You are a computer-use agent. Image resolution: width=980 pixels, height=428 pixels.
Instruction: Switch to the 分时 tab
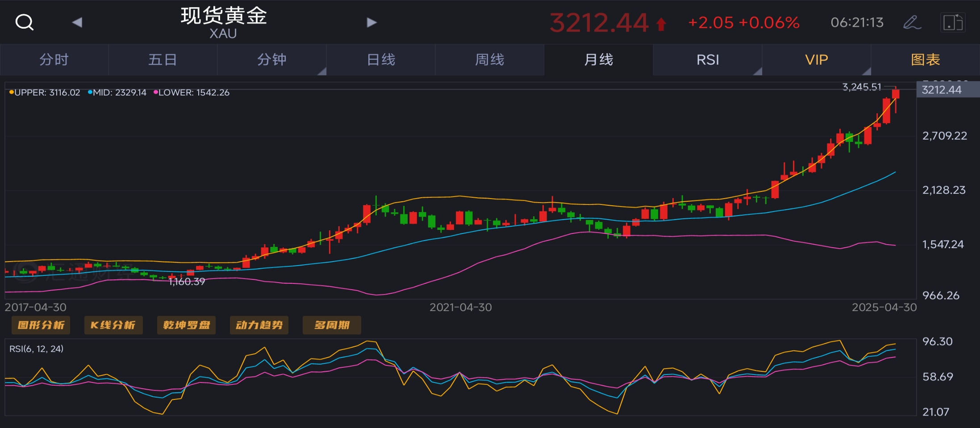54,60
